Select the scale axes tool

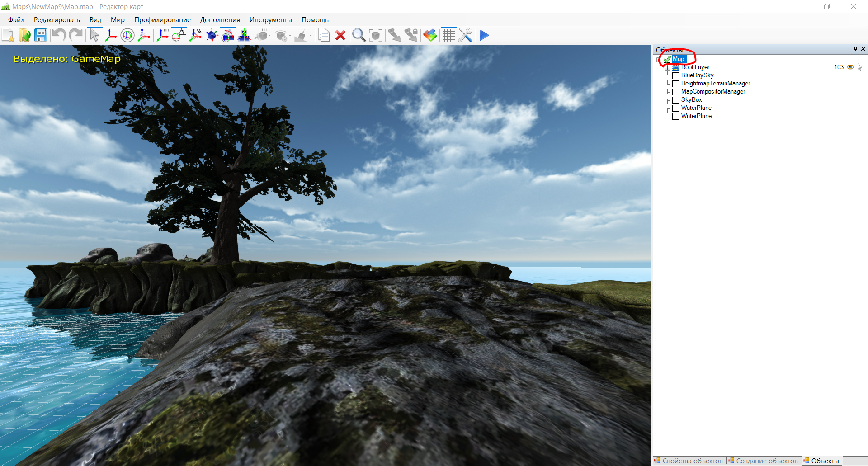click(x=144, y=35)
